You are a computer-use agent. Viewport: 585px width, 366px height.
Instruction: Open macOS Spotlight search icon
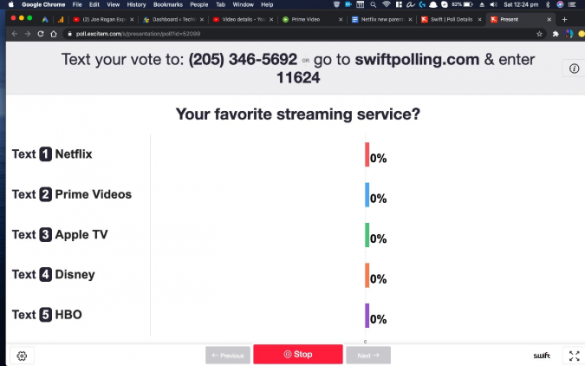[x=373, y=4]
